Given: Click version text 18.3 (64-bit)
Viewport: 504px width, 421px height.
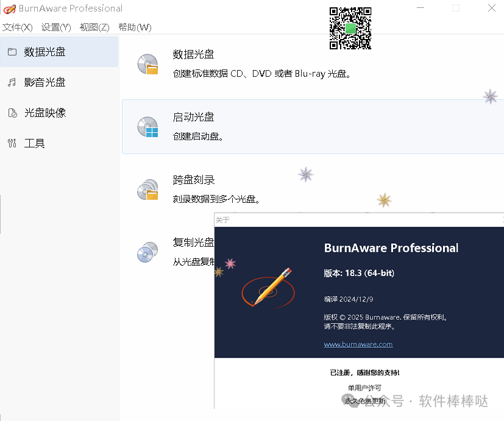Looking at the screenshot, I should 370,273.
